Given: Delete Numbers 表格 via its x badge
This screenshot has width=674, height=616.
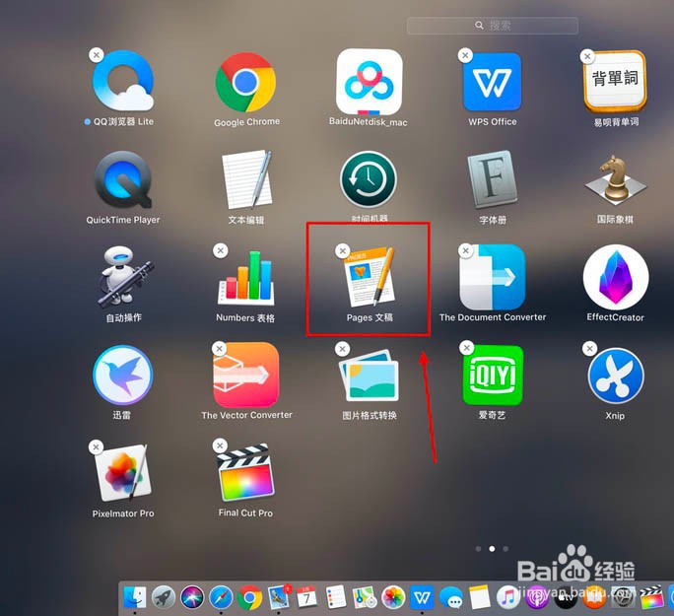Looking at the screenshot, I should coord(221,250).
